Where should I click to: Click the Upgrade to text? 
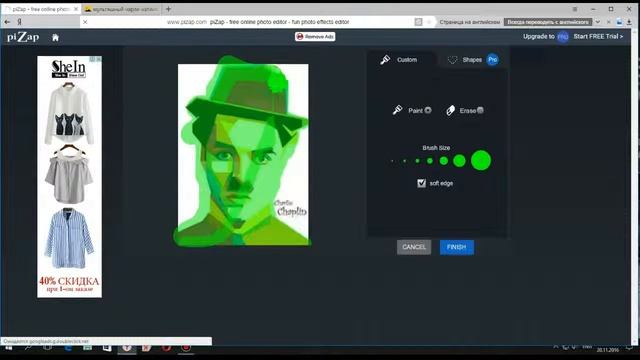(x=539, y=36)
